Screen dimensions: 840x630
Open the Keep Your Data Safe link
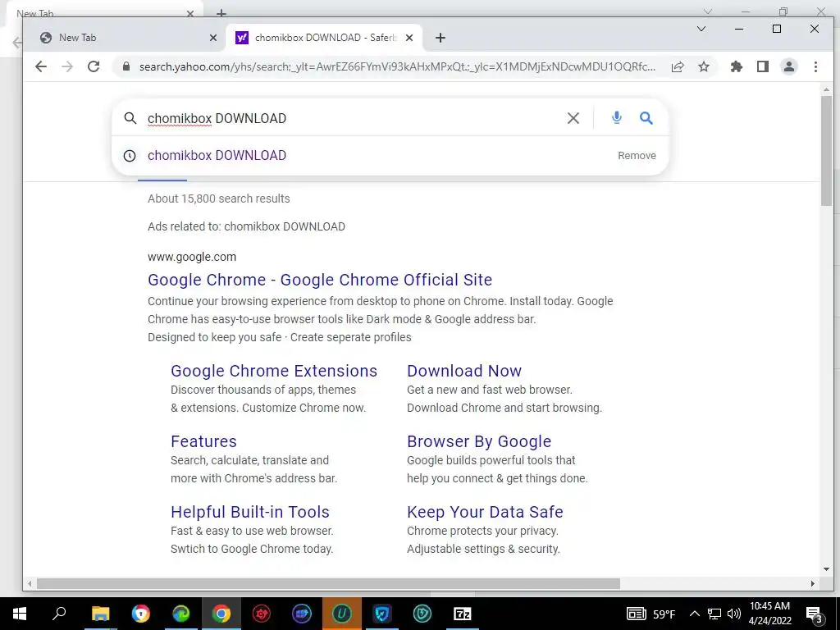(485, 512)
